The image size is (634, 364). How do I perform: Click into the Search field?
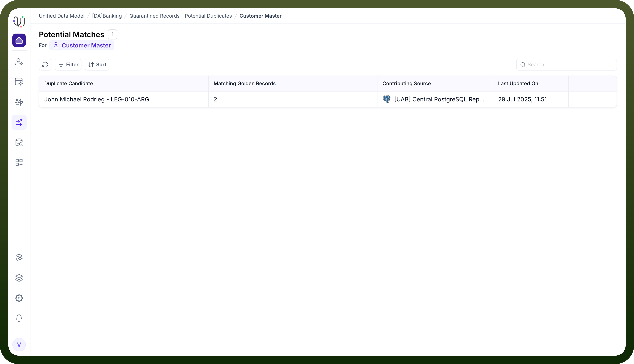click(x=566, y=65)
